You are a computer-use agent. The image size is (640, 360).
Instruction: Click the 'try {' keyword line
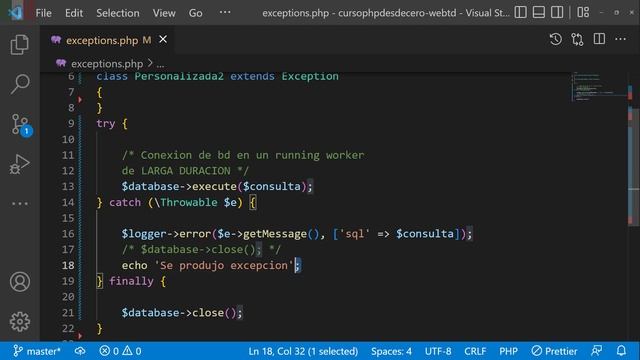tap(112, 124)
